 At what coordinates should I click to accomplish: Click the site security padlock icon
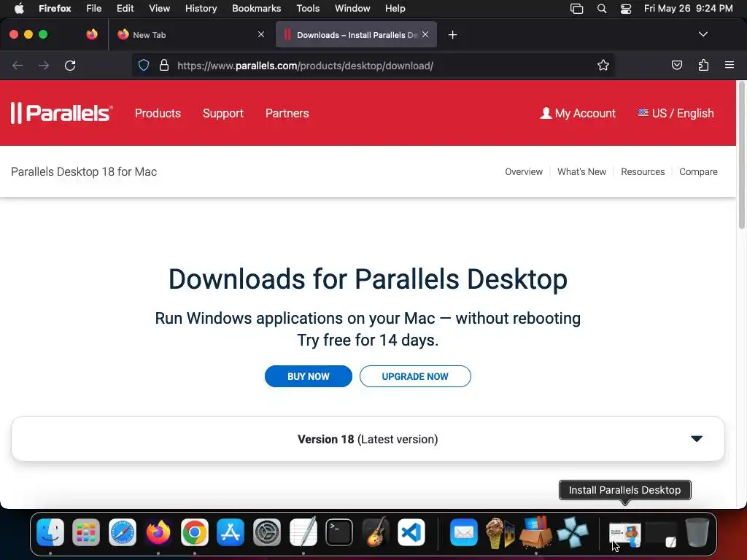tap(164, 65)
